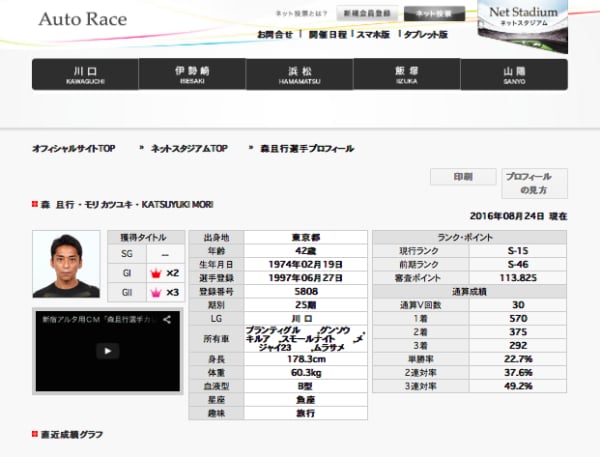The image size is (600, 457).
Task: Click the ランク・ポイント header
Action: [x=470, y=238]
